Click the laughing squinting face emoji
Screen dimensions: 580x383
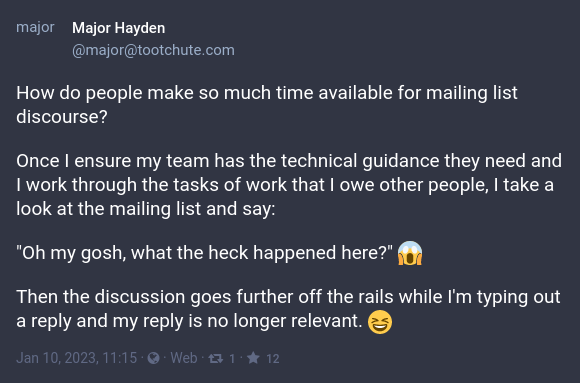(380, 322)
